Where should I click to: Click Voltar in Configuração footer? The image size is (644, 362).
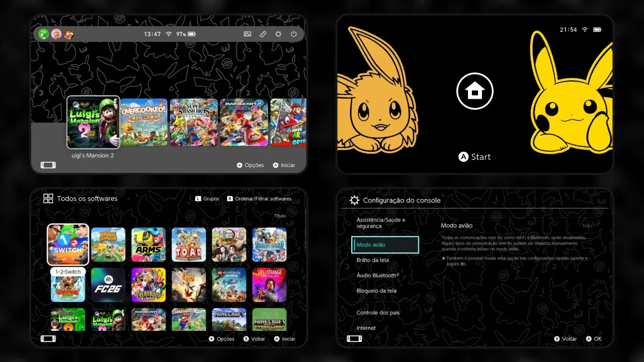point(566,339)
